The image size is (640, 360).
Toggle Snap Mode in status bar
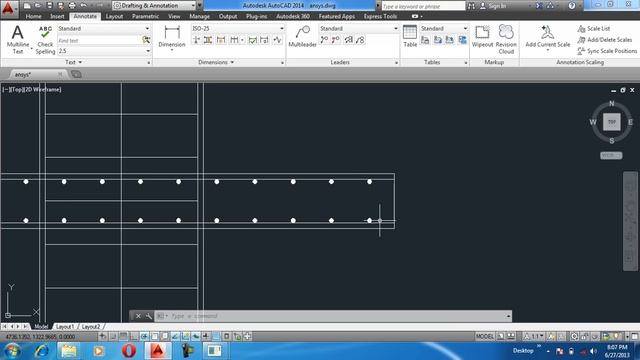(x=113, y=337)
